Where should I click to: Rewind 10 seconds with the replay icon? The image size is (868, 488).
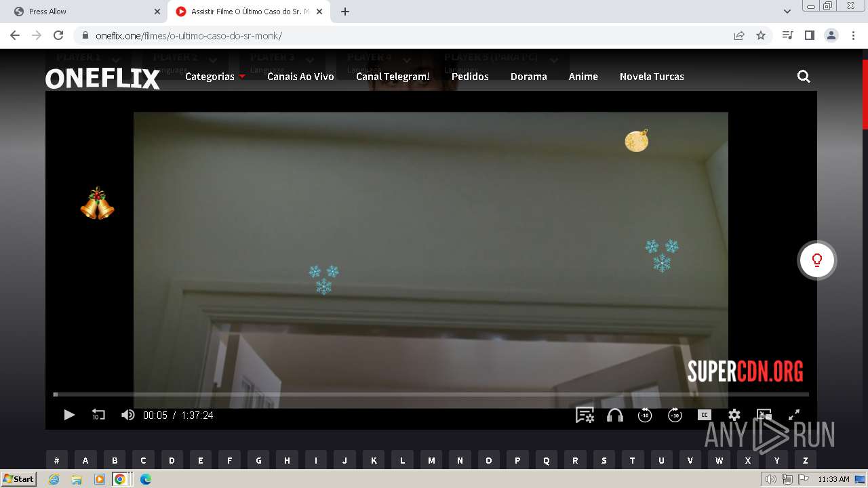click(x=98, y=415)
